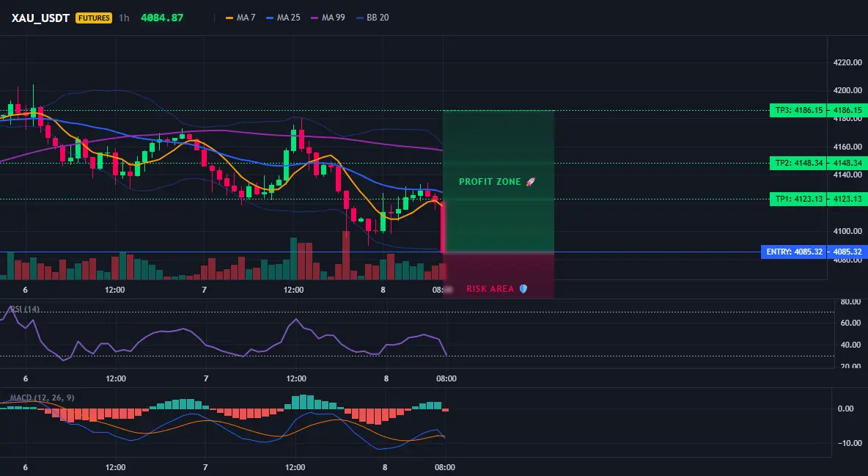
Task: Click the -10.00 value on MACD axis
Action: pyautogui.click(x=850, y=443)
